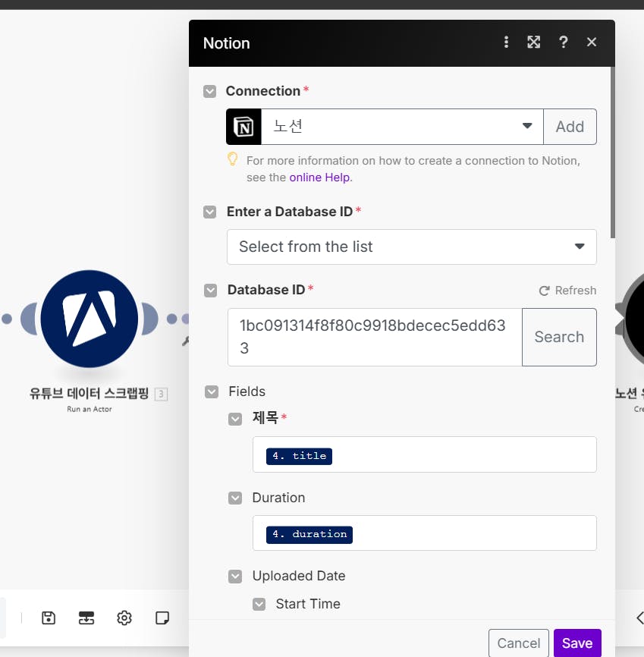Open the notes icon in toolbar
Viewport: 644px width, 657px height.
pos(162,618)
